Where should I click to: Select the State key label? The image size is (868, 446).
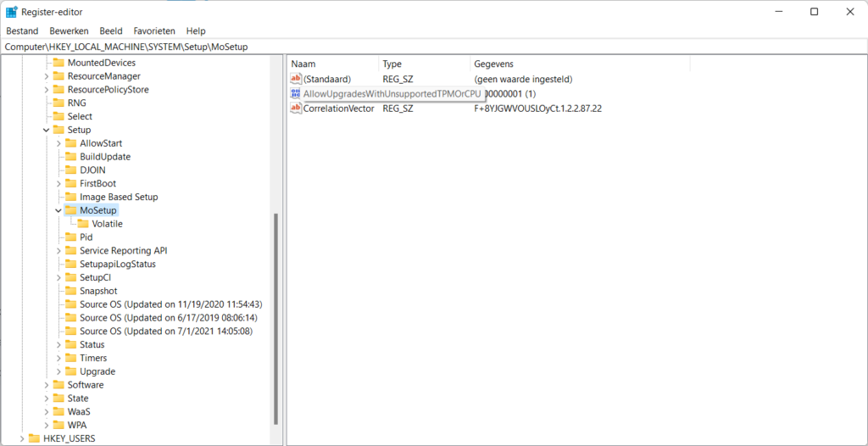pyautogui.click(x=78, y=399)
